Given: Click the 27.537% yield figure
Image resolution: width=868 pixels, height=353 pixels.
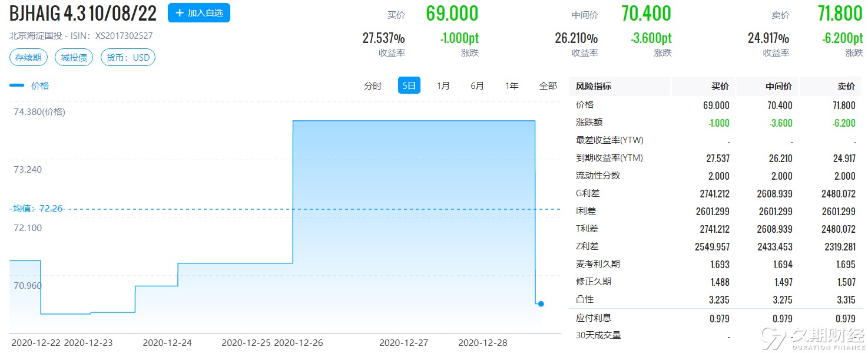Looking at the screenshot, I should [x=383, y=39].
